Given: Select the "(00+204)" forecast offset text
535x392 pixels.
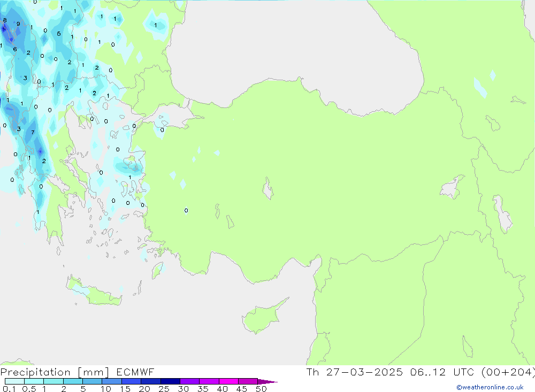Looking at the screenshot, I should [x=508, y=372].
